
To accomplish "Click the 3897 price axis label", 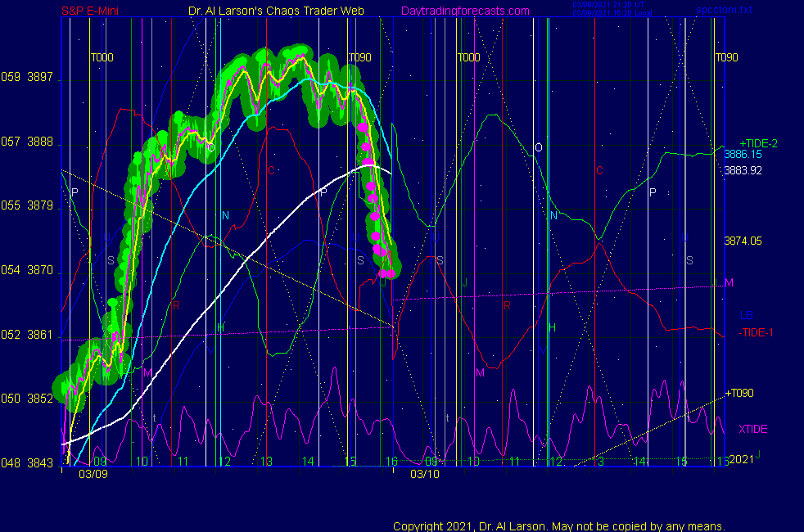I will [x=40, y=79].
